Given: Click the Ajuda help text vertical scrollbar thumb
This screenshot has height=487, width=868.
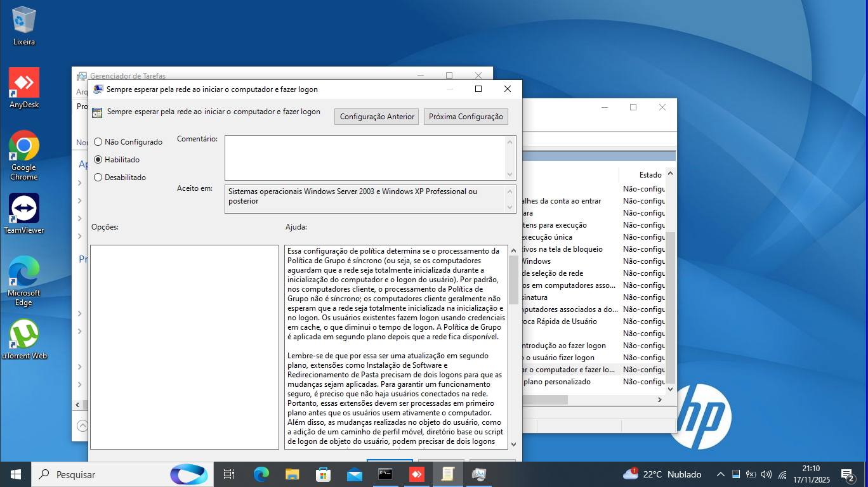Looking at the screenshot, I should pyautogui.click(x=513, y=279).
